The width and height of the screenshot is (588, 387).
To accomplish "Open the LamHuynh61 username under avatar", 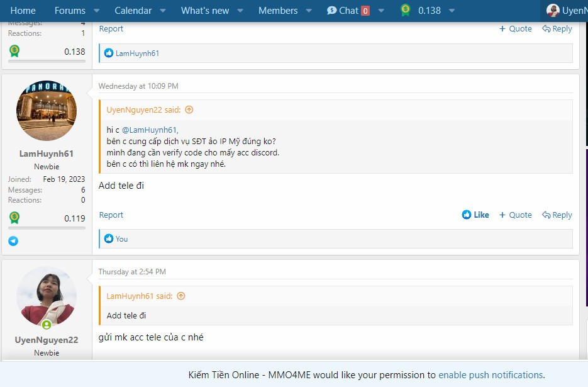I will click(x=47, y=154).
